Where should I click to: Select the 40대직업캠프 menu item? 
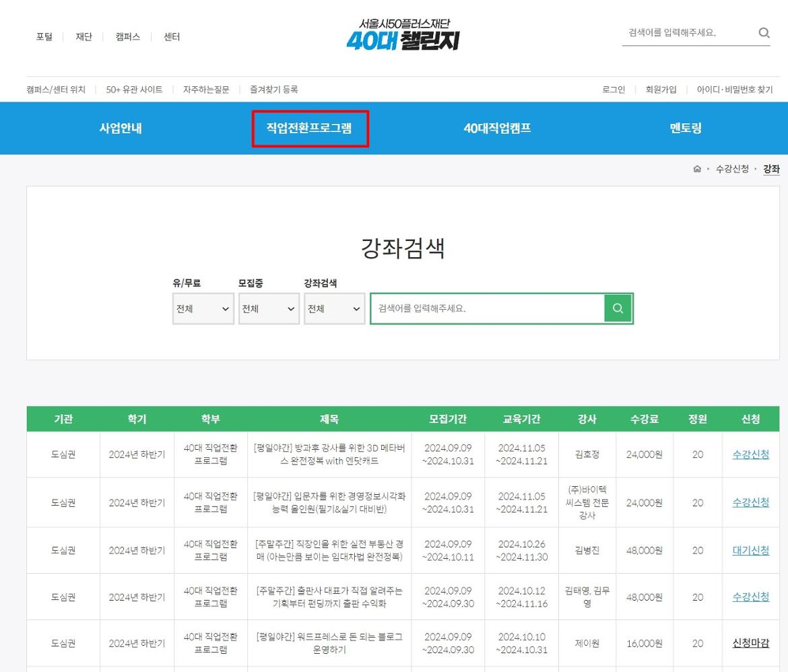point(497,129)
